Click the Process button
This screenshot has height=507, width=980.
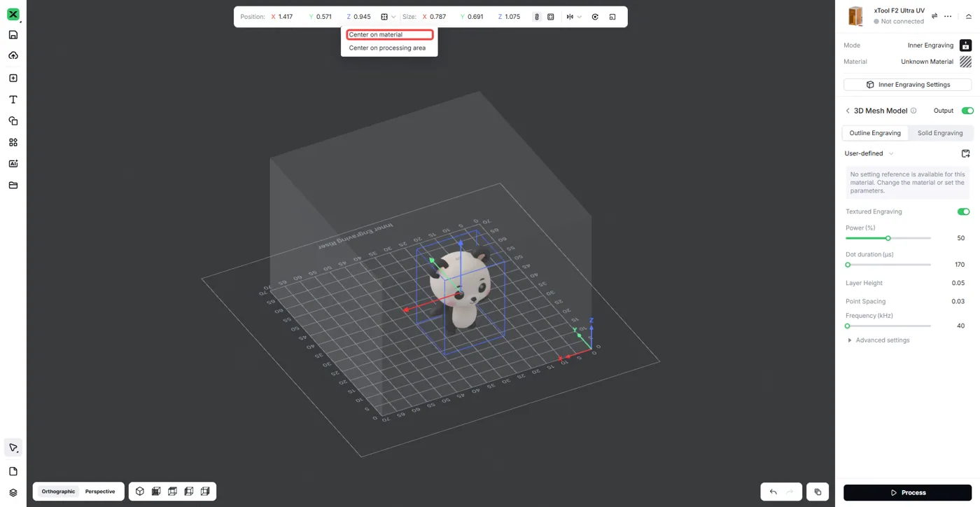tap(907, 492)
